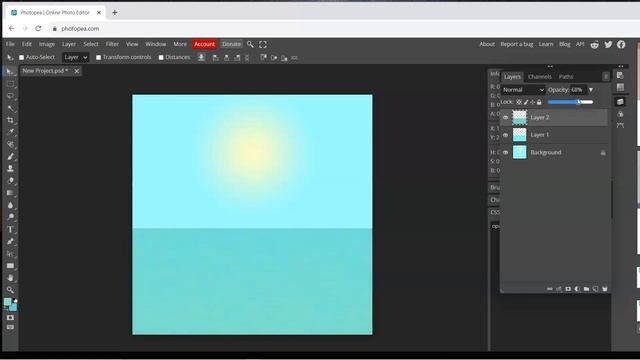Open the Image menu
Viewport: 640px width, 360px height.
pos(47,44)
